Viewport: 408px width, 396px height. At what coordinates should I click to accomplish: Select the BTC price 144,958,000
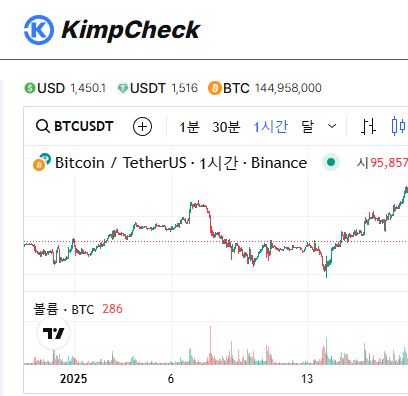[288, 88]
